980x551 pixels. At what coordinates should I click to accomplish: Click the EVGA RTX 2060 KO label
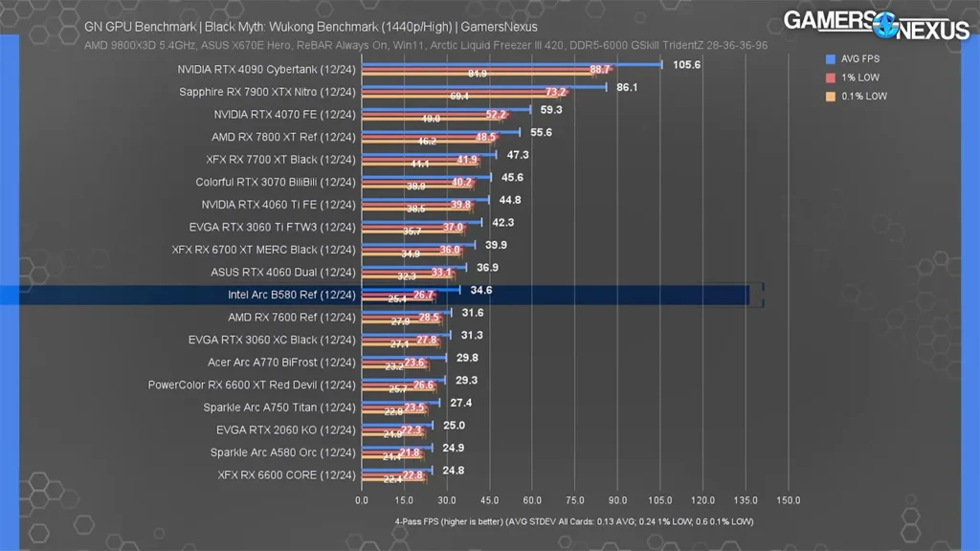286,430
